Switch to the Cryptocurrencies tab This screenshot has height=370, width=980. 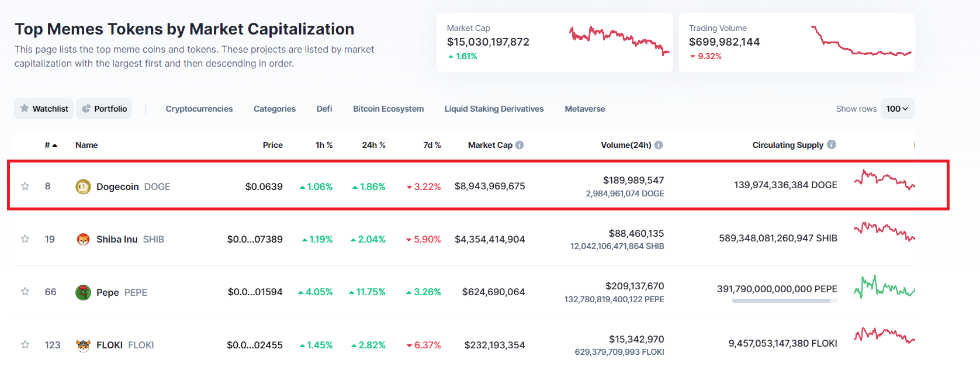coord(199,109)
